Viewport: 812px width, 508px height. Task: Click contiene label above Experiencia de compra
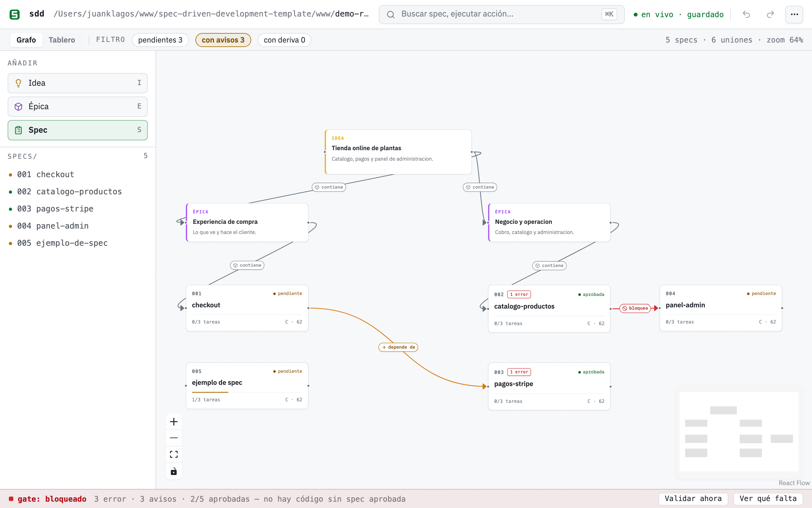coord(329,187)
